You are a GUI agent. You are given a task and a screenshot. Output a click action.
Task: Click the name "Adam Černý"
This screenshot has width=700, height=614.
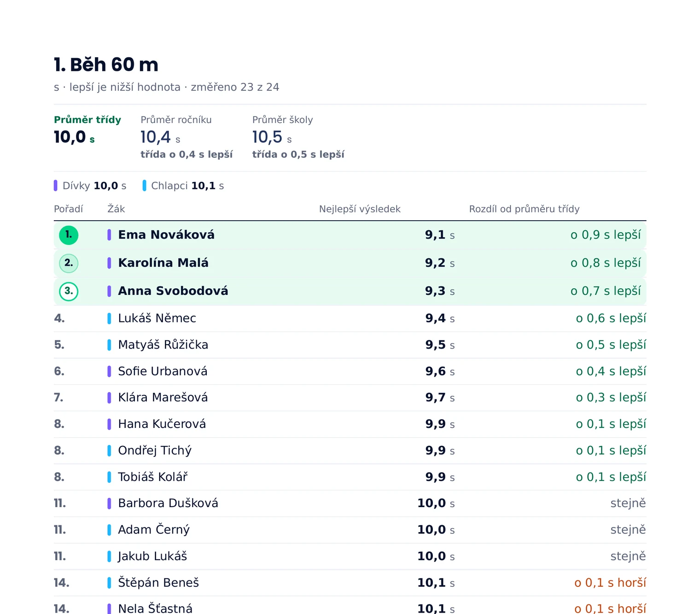click(x=154, y=530)
